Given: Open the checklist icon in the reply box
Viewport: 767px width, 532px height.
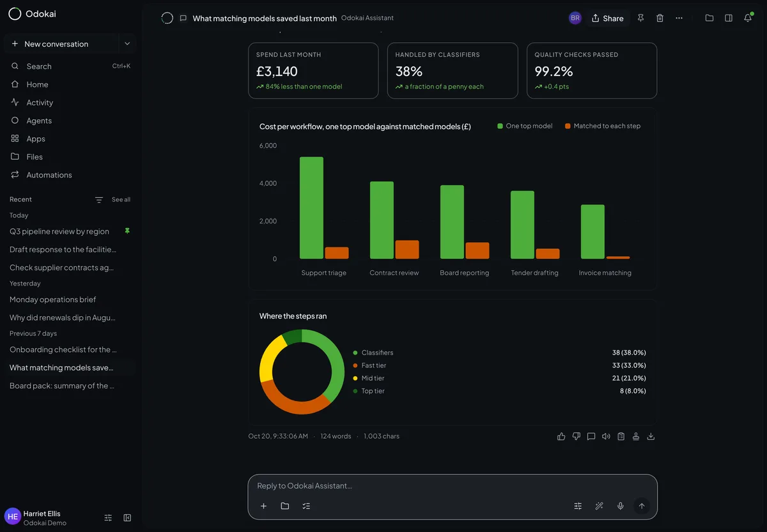Looking at the screenshot, I should point(306,506).
